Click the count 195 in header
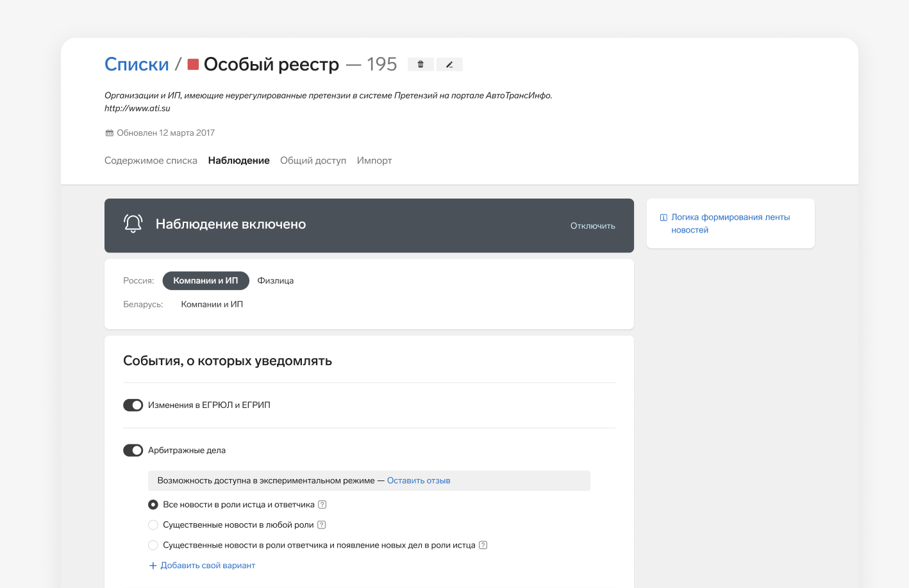 coord(382,64)
